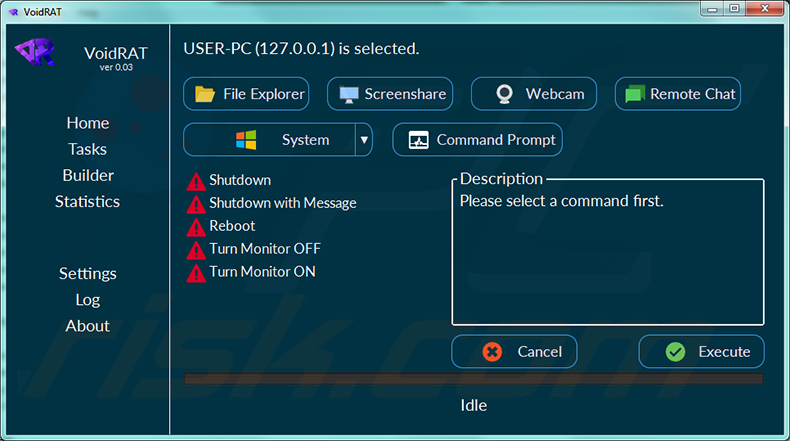790x441 pixels.
Task: Click the Description group label
Action: (501, 179)
